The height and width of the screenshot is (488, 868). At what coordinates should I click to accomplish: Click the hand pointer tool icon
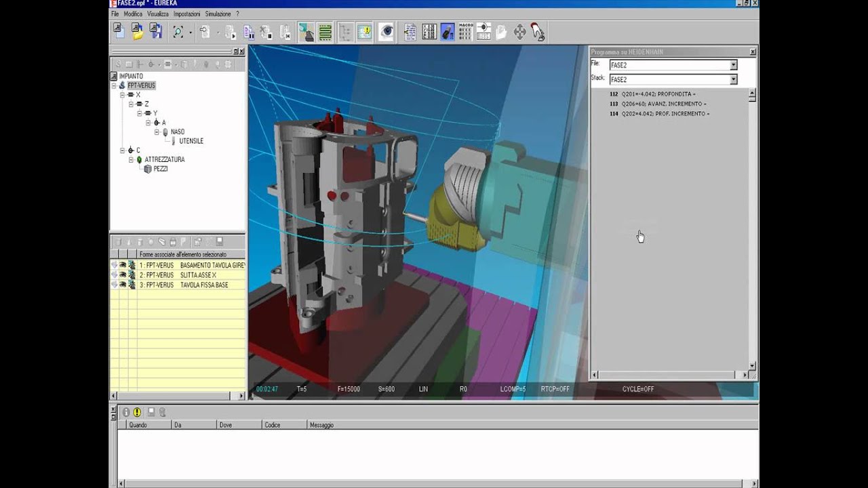[538, 32]
